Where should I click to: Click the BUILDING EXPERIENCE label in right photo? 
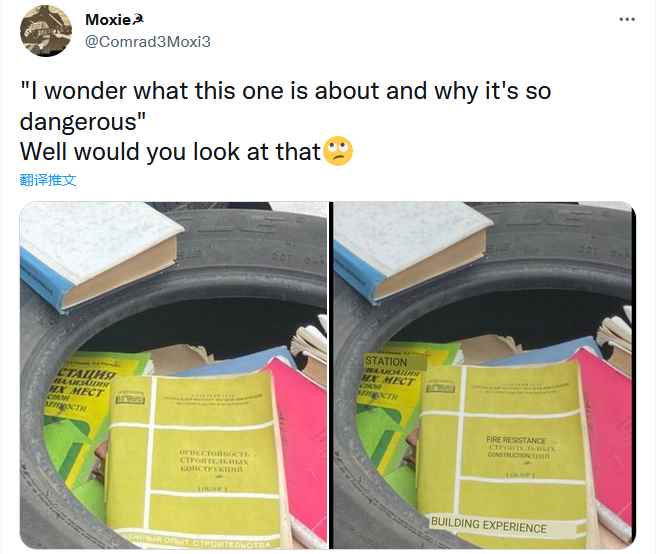tap(489, 525)
